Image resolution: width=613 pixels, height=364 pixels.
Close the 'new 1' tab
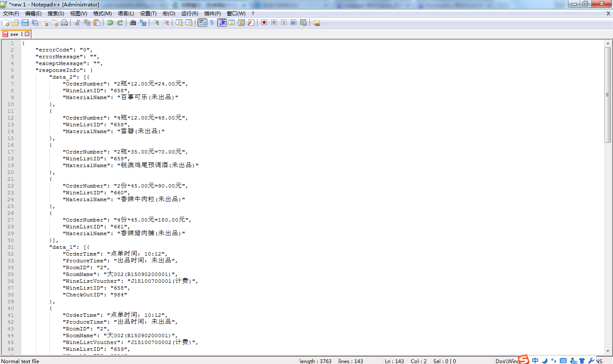tap(27, 34)
